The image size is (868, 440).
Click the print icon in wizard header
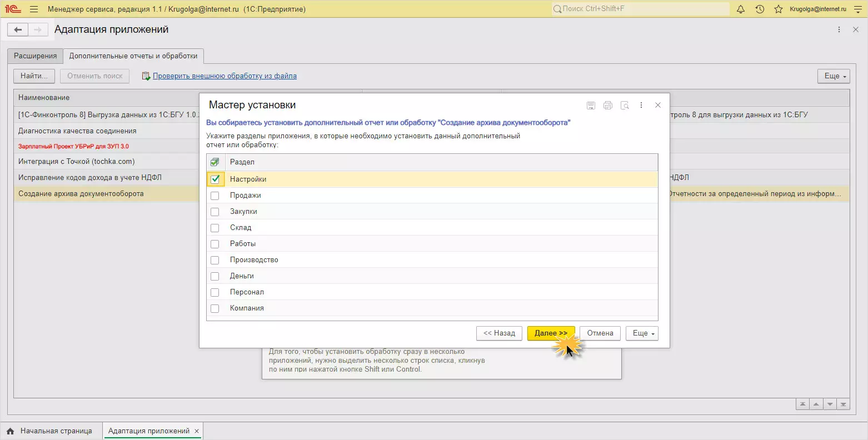click(607, 105)
